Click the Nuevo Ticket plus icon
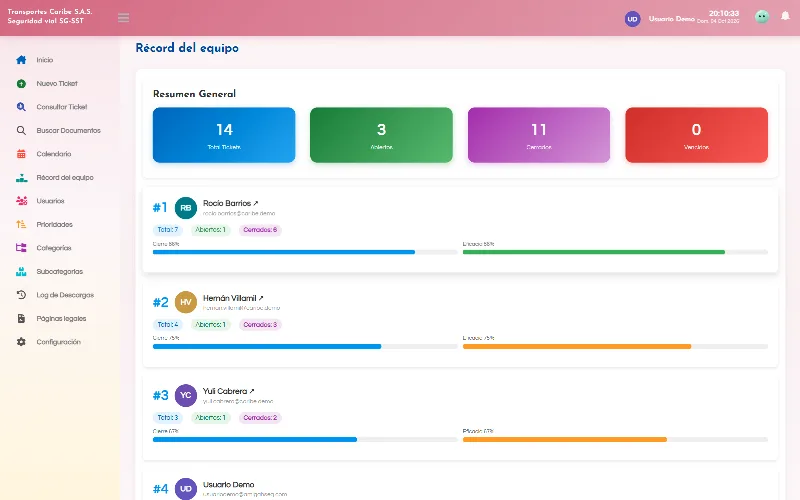This screenshot has height=500, width=800. [21, 83]
